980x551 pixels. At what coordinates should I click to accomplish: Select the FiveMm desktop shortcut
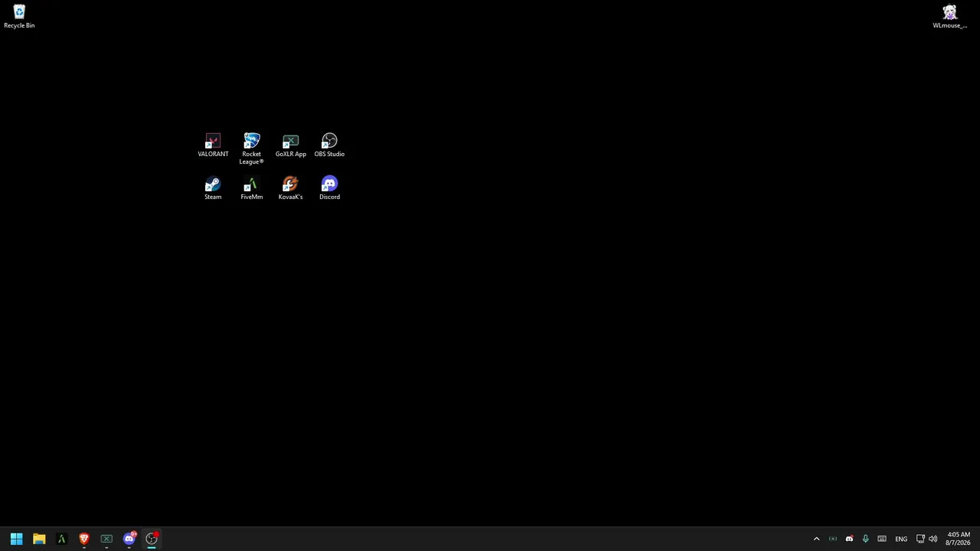(x=251, y=188)
